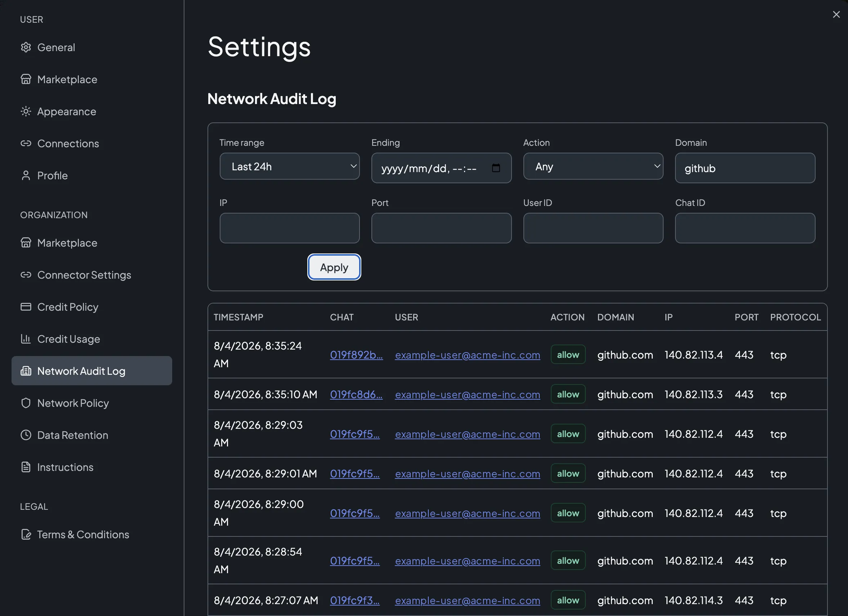Click the Connections link icon

26,144
